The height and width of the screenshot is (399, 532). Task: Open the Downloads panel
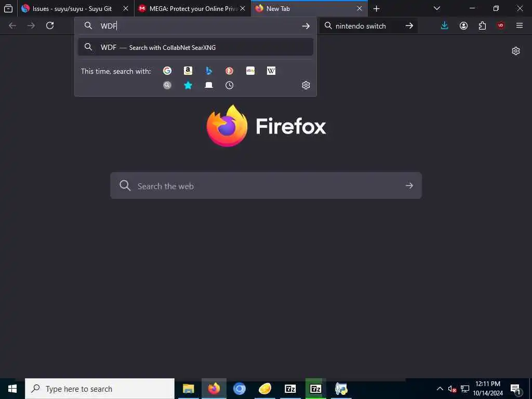[445, 25]
